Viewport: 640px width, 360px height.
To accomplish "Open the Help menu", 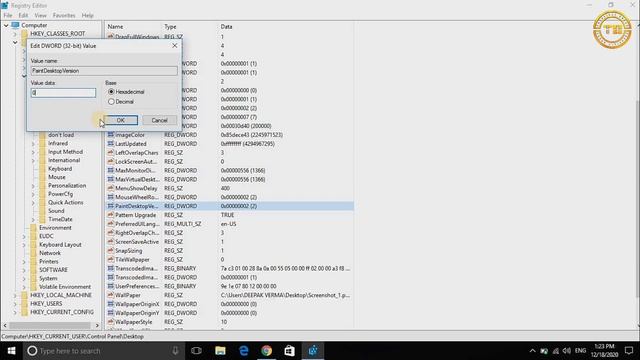I will [87, 16].
